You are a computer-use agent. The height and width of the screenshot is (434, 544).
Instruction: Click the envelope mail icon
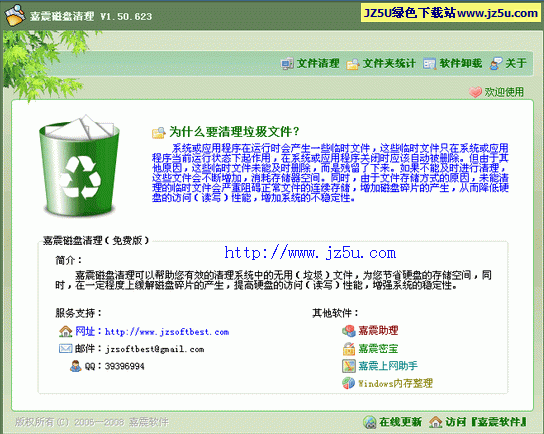point(66,348)
